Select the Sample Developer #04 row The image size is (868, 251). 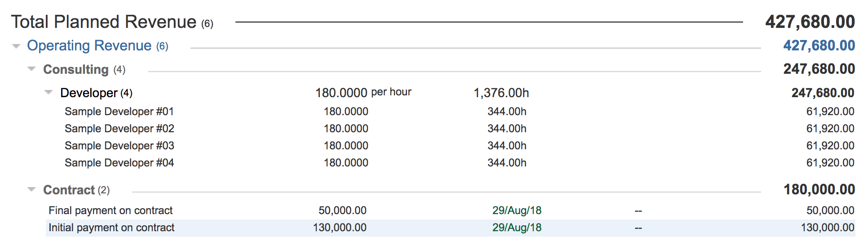point(119,163)
